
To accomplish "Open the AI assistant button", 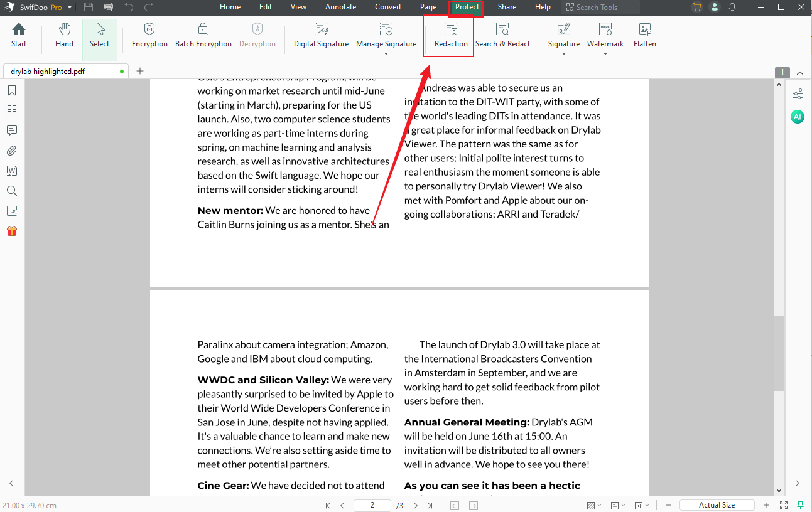I will tap(797, 116).
